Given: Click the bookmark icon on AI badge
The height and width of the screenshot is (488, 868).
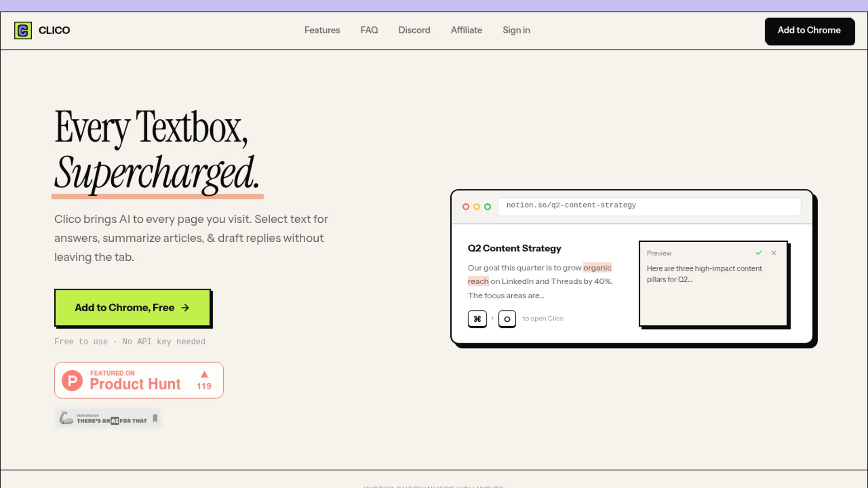Looking at the screenshot, I should (155, 418).
